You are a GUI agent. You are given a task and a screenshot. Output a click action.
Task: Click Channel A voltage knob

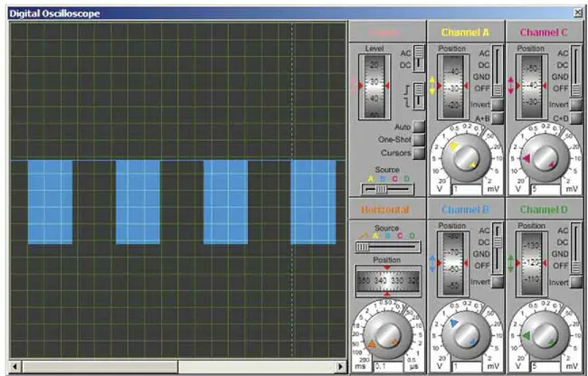point(467,158)
